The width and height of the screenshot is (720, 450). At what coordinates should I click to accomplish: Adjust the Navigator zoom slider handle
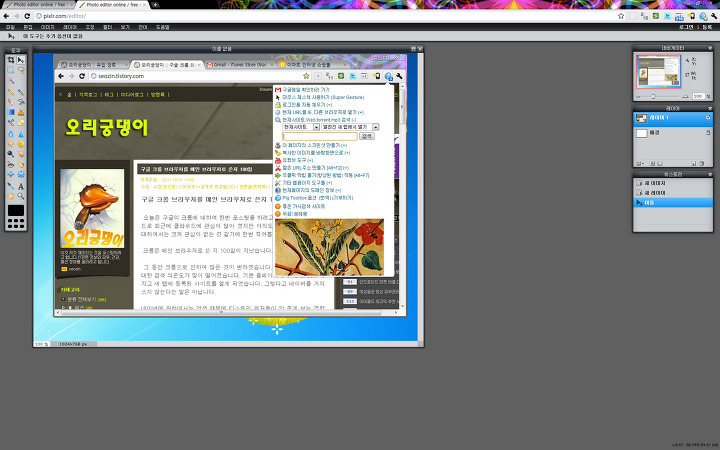pyautogui.click(x=653, y=96)
